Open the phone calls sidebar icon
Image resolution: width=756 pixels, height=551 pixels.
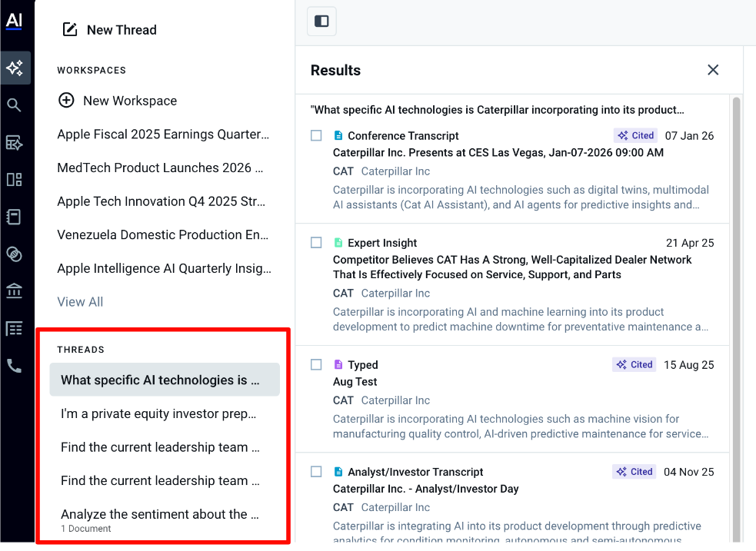coord(14,366)
